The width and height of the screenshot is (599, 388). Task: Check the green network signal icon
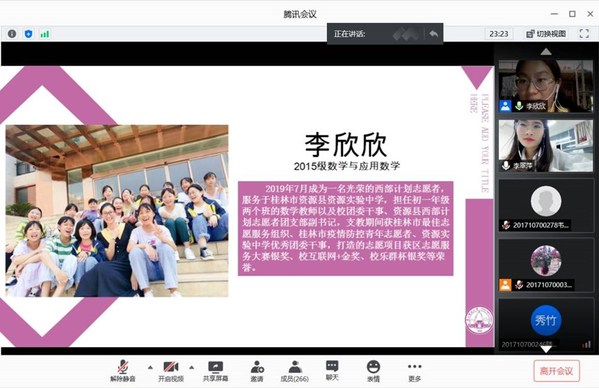[x=45, y=34]
